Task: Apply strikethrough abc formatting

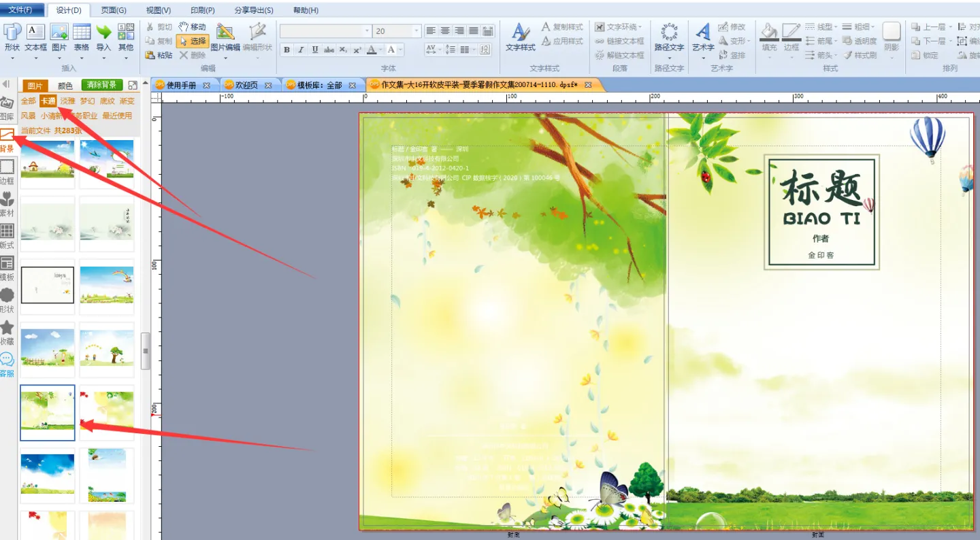Action: [x=329, y=50]
